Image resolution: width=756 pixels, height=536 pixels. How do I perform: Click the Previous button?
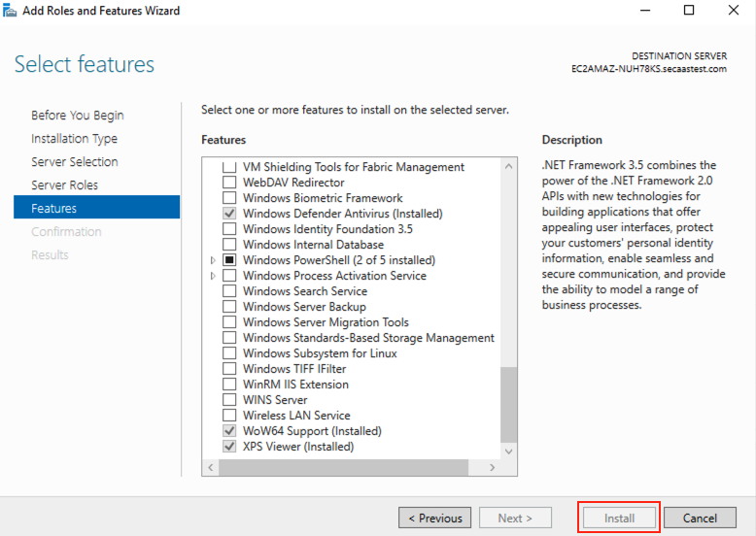pos(435,518)
